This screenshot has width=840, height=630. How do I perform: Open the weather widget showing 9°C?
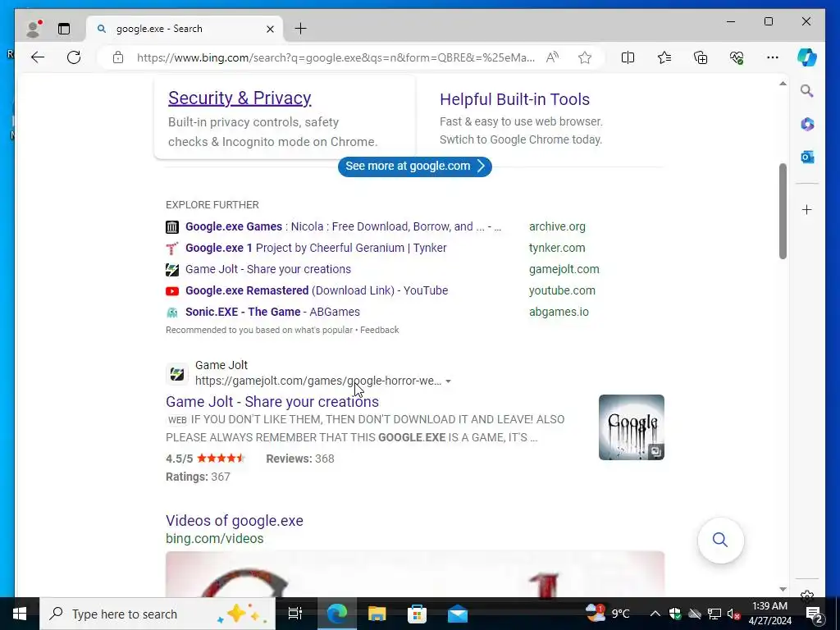tap(608, 614)
